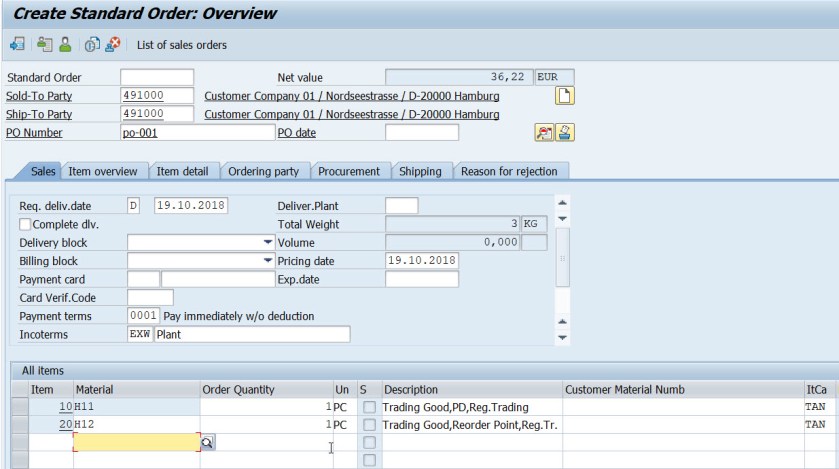Click the document flow icon in toolbar
The width and height of the screenshot is (839, 469).
pos(17,45)
